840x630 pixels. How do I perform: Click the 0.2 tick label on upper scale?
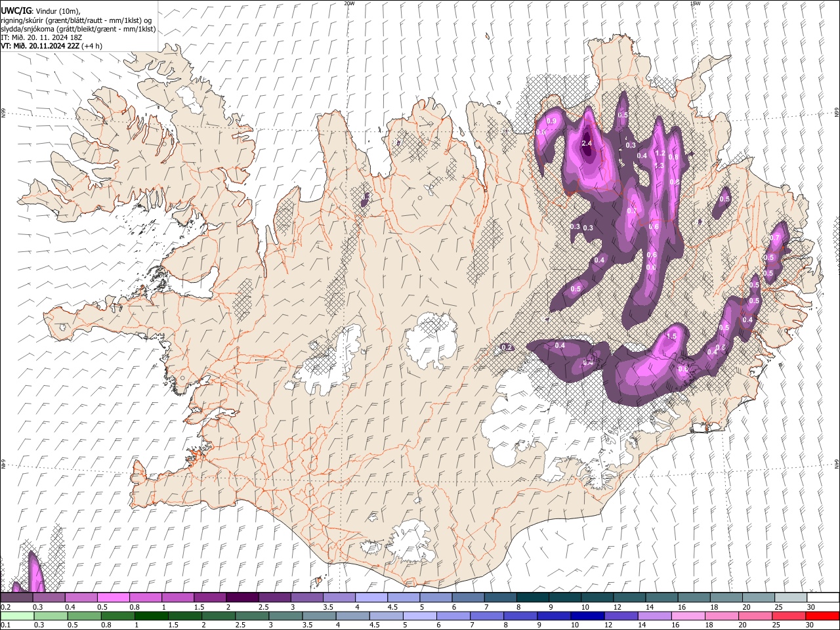coord(5,607)
